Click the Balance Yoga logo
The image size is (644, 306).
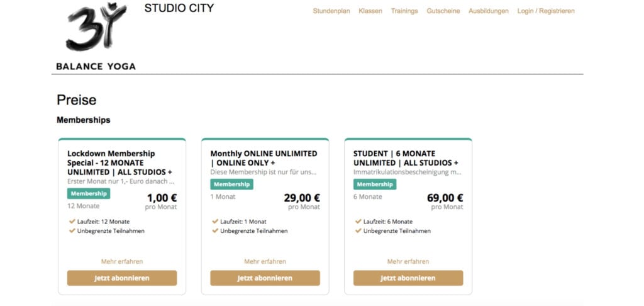96,36
